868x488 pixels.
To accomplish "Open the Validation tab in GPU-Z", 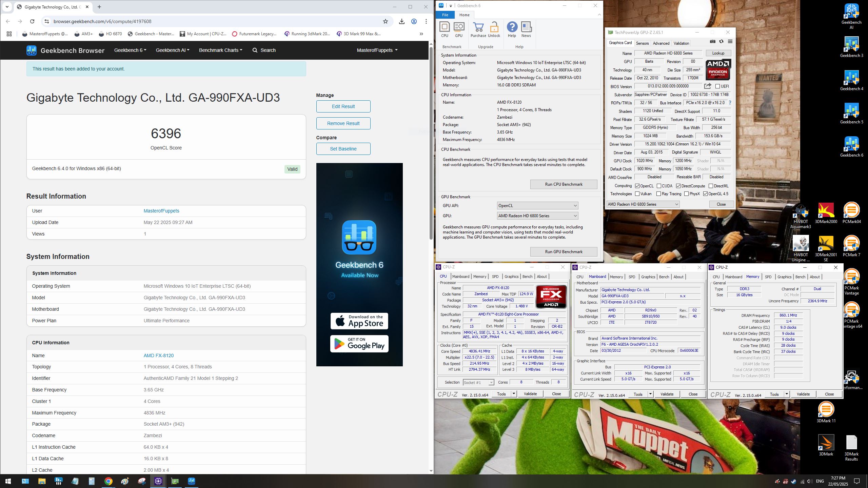I will point(681,43).
